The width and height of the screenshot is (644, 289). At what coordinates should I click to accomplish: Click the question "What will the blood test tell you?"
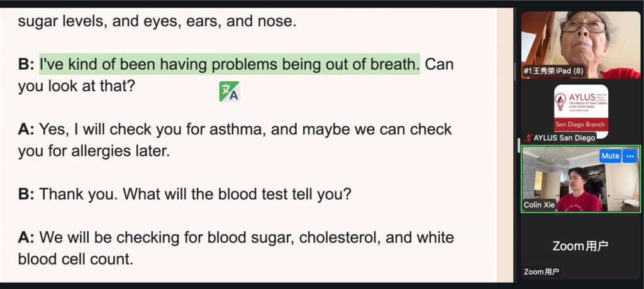click(x=236, y=194)
